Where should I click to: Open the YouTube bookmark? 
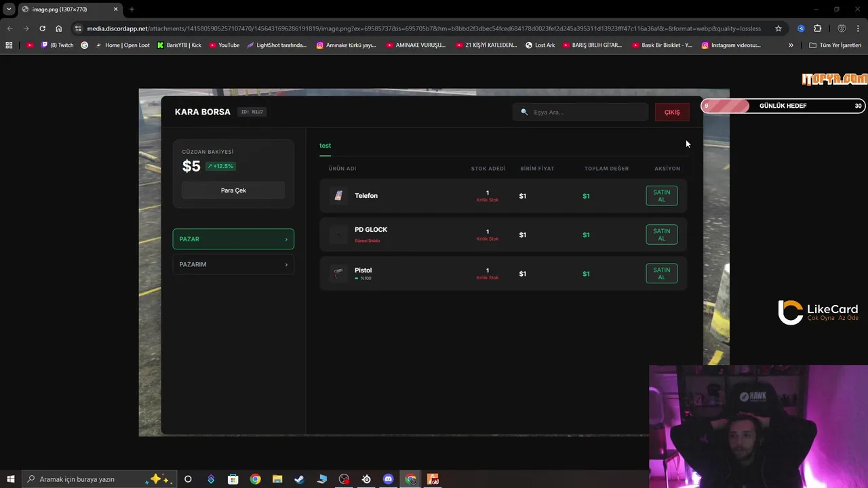(x=224, y=45)
